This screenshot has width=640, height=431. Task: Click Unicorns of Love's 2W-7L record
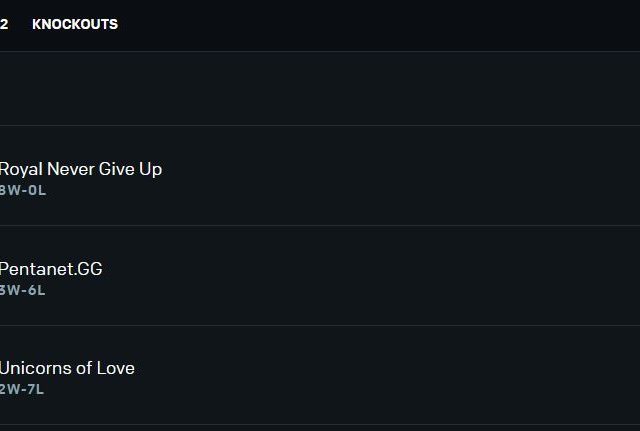22,388
